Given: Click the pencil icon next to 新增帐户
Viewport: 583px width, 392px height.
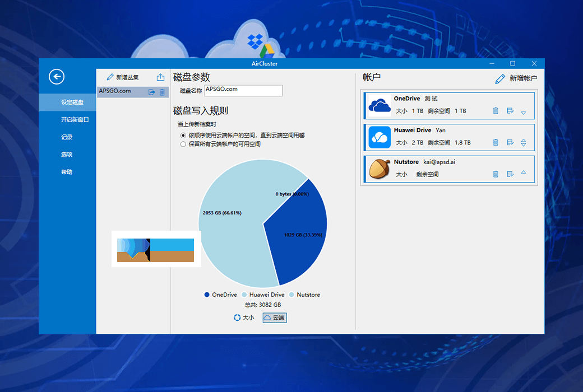Looking at the screenshot, I should click(500, 79).
